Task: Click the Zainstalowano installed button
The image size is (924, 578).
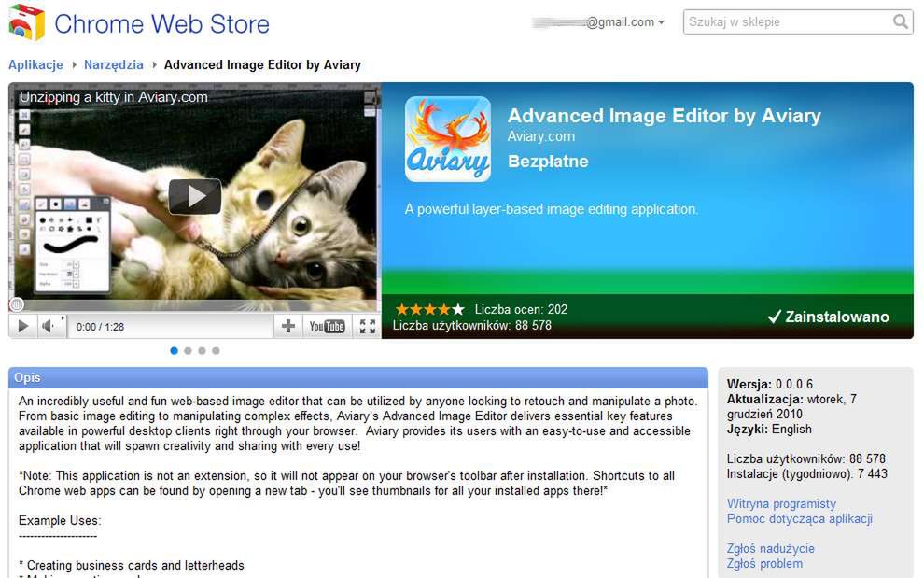Action: point(829,317)
